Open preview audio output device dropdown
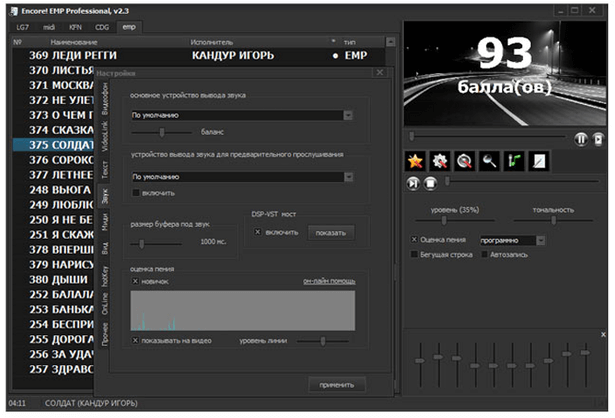This screenshot has height=418, width=615. [x=347, y=176]
